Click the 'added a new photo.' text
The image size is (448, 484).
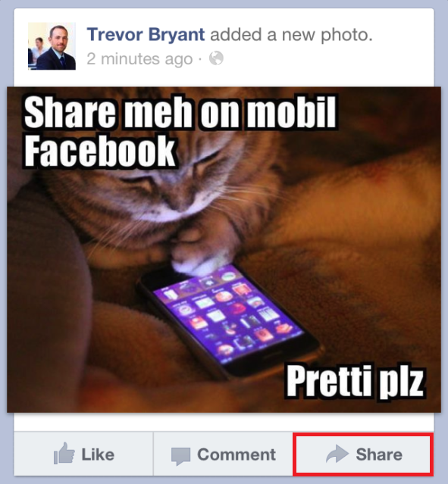tap(291, 34)
